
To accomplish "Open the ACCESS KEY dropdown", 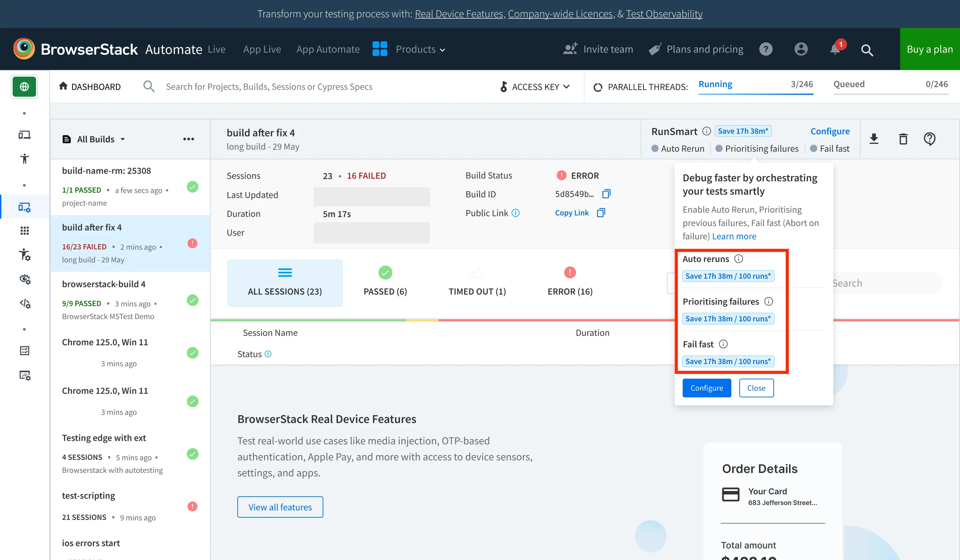I will [535, 87].
